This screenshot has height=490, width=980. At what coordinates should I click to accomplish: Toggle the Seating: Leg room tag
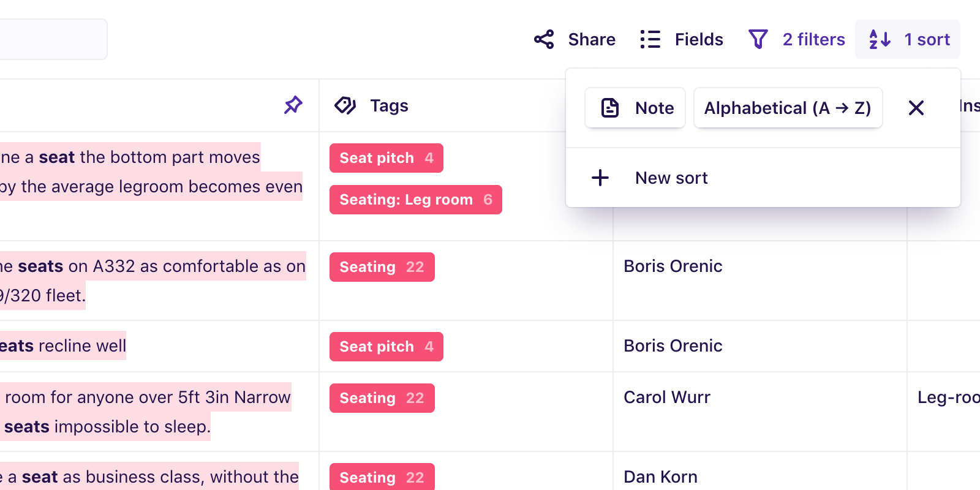(415, 199)
